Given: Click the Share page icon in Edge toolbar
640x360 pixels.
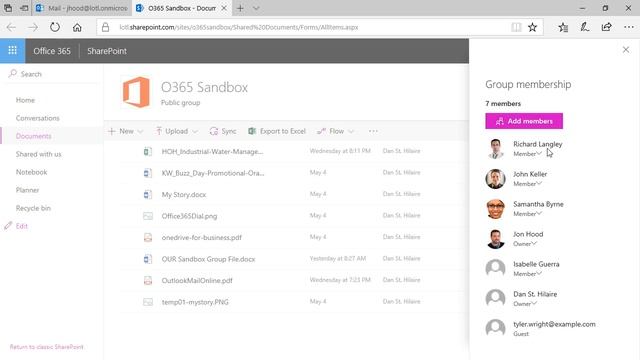Looking at the screenshot, I should [607, 27].
